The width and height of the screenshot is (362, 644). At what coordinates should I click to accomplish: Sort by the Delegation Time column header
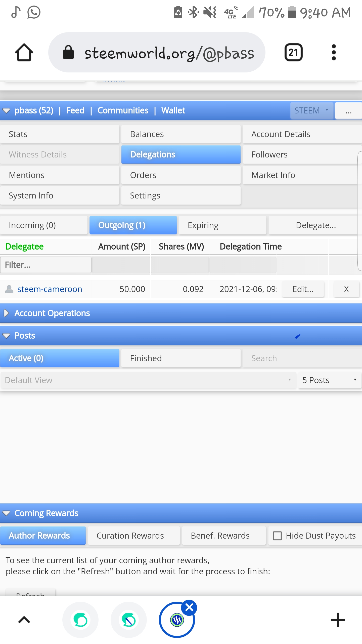tap(251, 247)
